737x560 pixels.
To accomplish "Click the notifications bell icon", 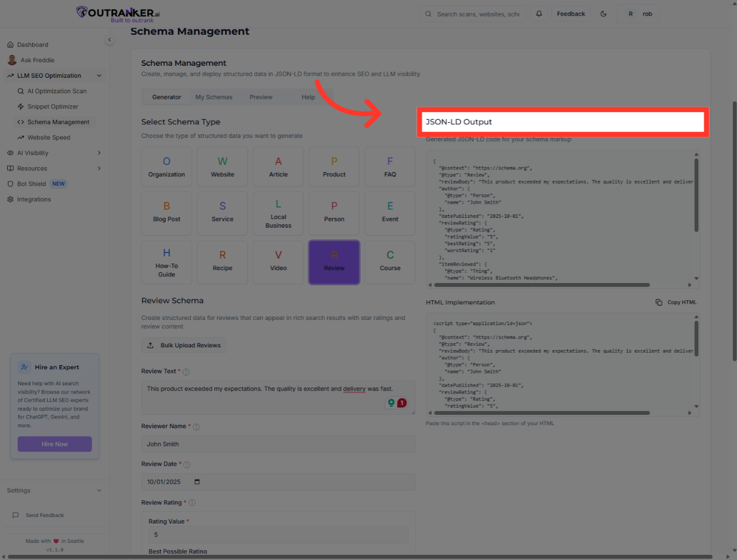I will 539,14.
